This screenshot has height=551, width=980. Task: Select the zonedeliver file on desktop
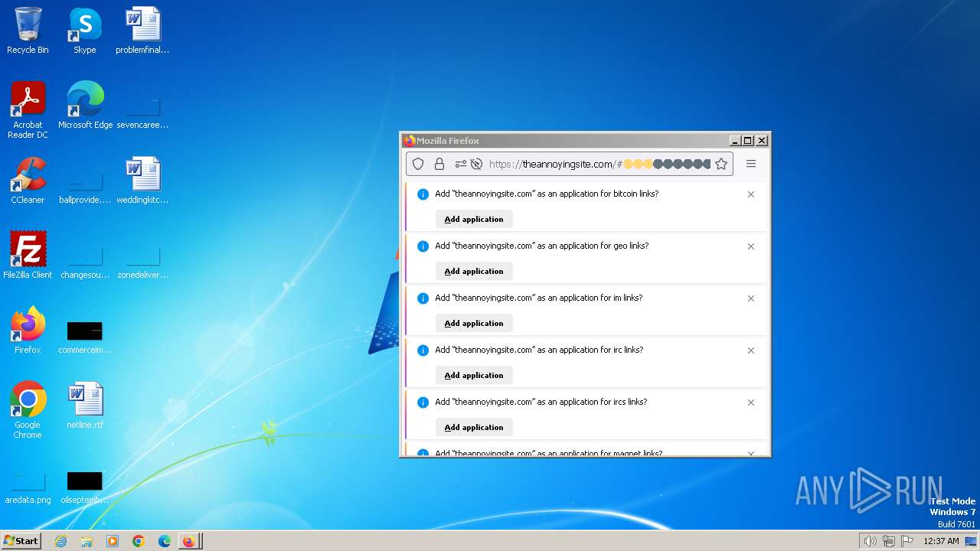[x=142, y=262]
